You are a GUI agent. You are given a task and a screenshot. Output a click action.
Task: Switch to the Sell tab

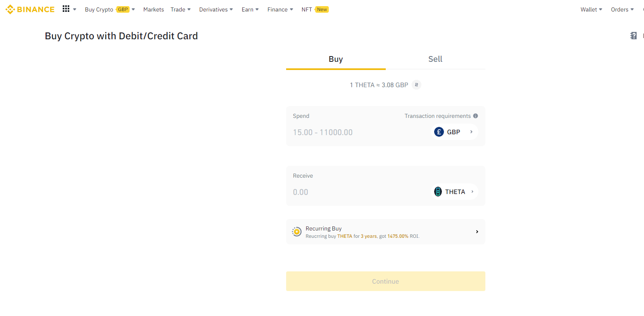click(435, 59)
